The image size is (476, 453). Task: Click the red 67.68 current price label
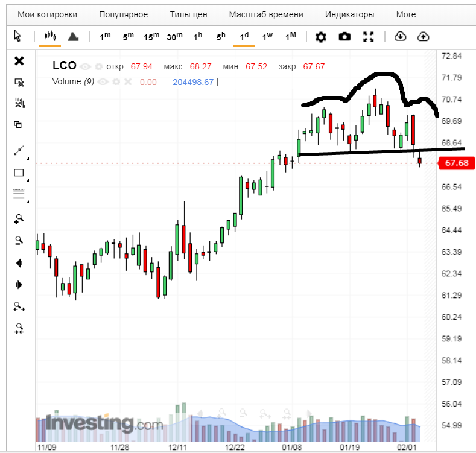click(x=456, y=163)
